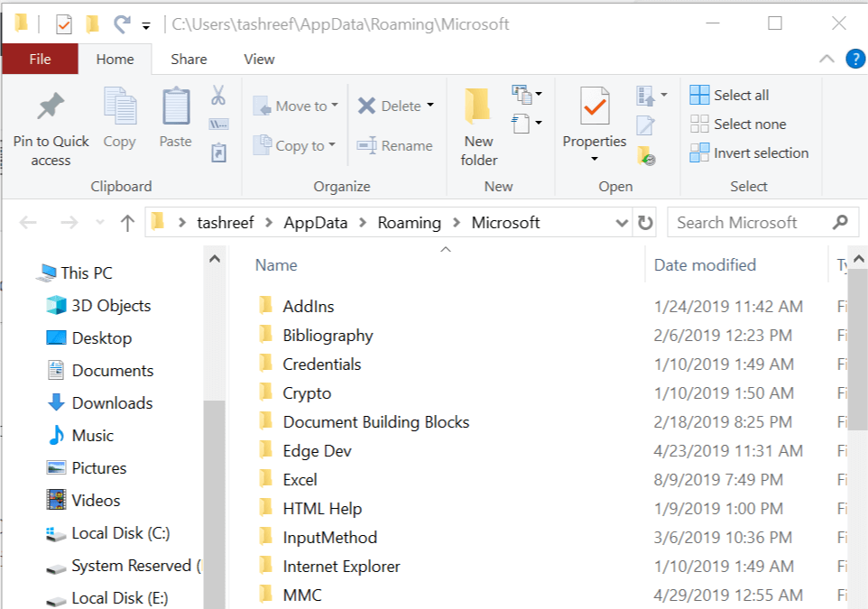This screenshot has width=868, height=609.
Task: Click the History icon in Open group
Action: click(646, 155)
